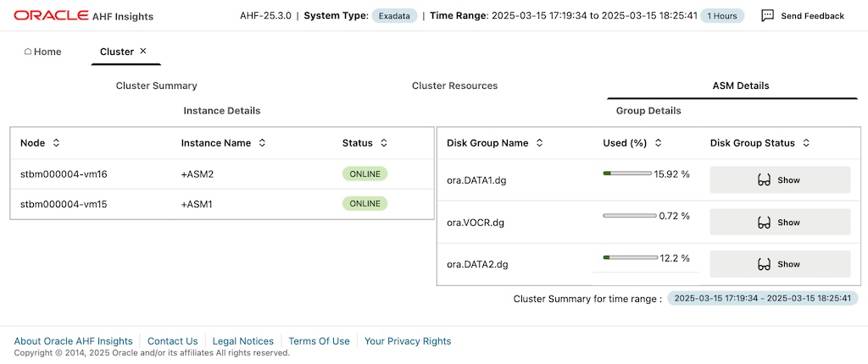
Task: Click ONLINE status badge for +ASM2
Action: click(x=364, y=174)
